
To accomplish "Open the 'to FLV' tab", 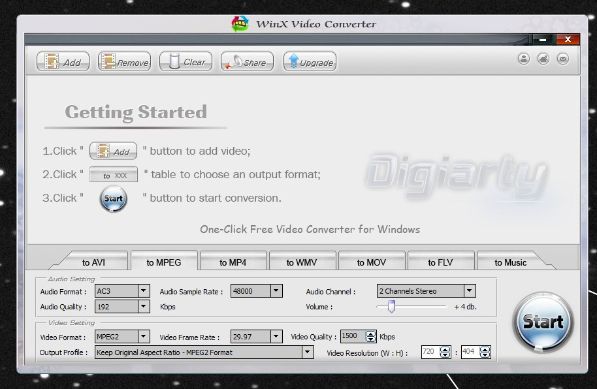I will pyautogui.click(x=441, y=262).
